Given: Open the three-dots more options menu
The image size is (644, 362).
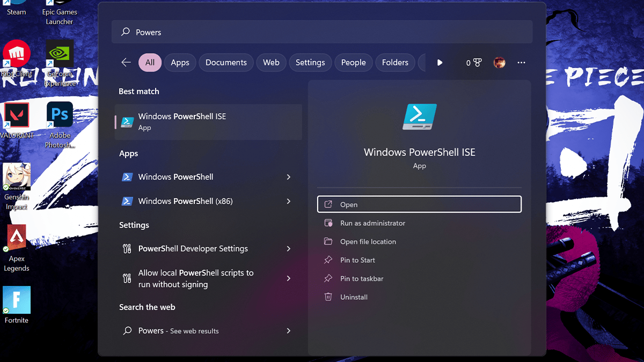Looking at the screenshot, I should [521, 63].
